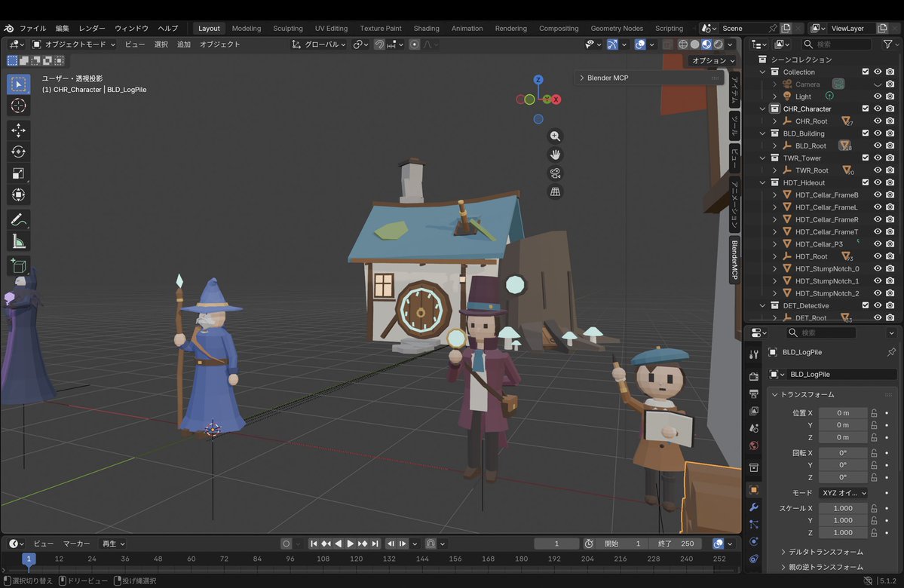Toggle Light object visibility eye
Viewport: 904px width, 588px height.
point(878,96)
